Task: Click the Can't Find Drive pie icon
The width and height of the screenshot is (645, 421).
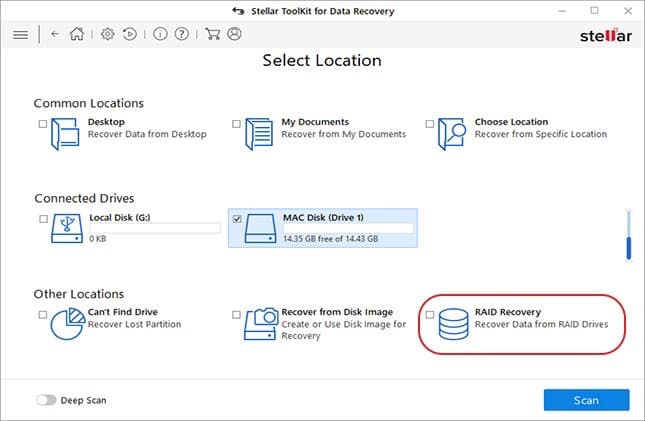Action: [68, 324]
